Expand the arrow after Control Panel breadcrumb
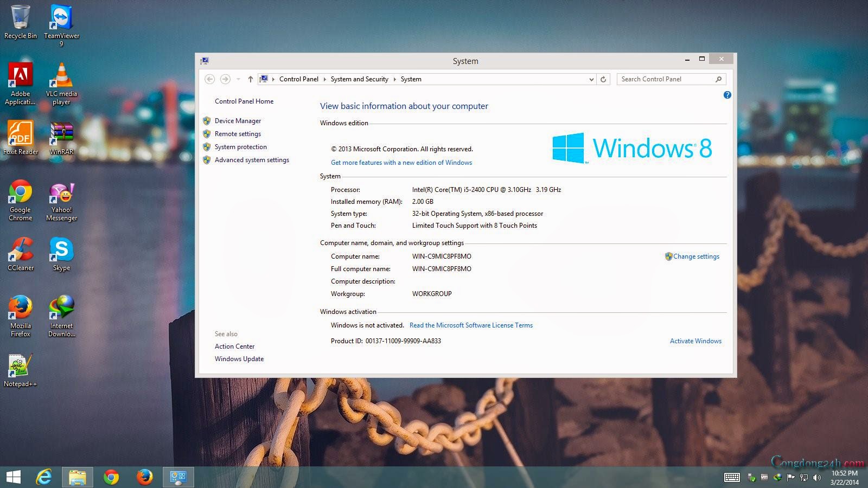 (x=324, y=79)
